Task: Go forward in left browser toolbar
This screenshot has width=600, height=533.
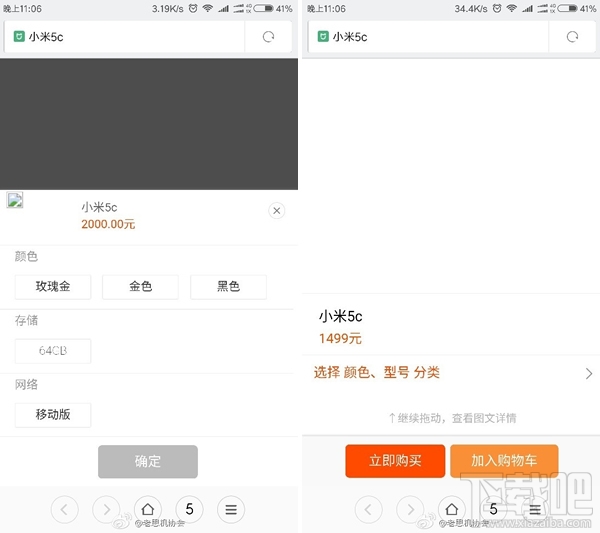Action: [x=106, y=509]
